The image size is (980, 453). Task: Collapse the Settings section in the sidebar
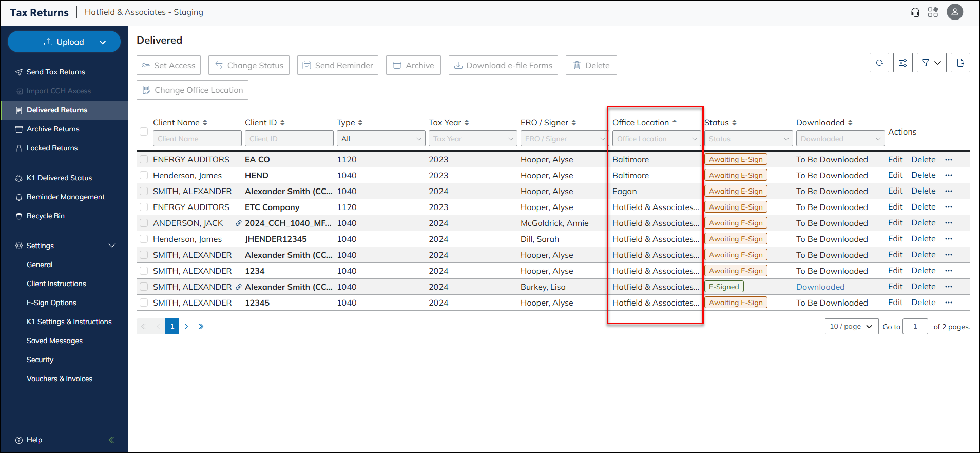coord(112,246)
